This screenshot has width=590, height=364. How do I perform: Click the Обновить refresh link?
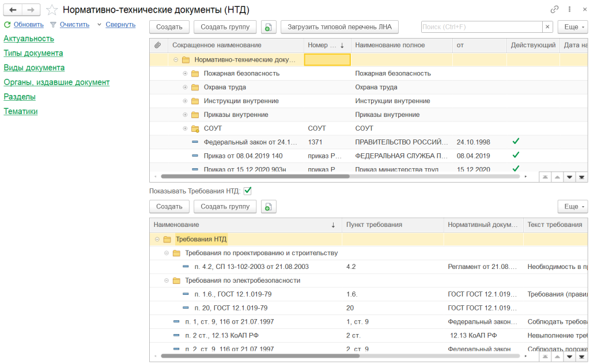(x=28, y=24)
